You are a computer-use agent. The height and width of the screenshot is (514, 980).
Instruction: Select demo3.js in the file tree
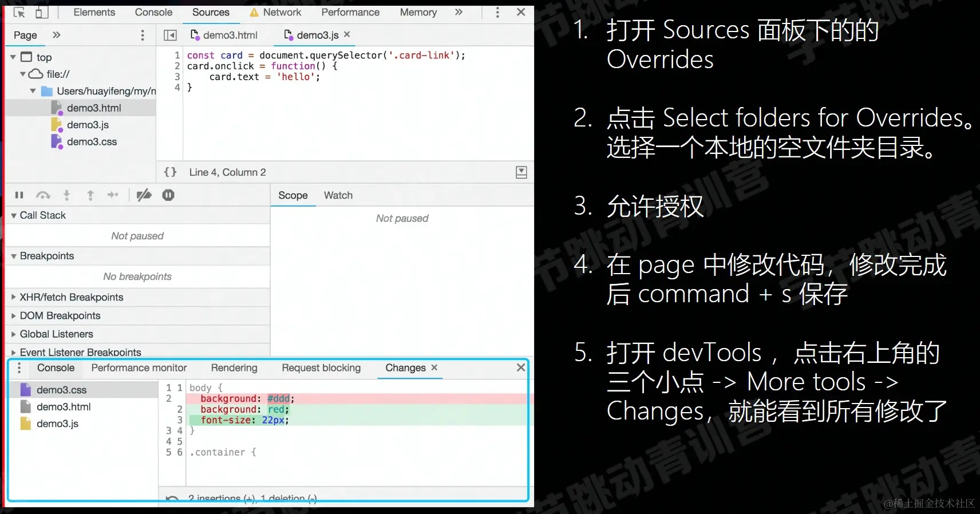88,125
